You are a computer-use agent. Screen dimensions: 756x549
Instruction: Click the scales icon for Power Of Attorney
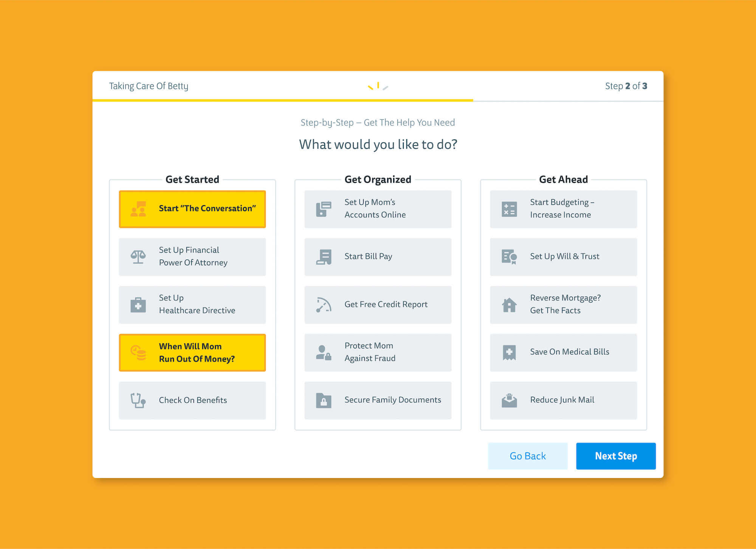(138, 257)
